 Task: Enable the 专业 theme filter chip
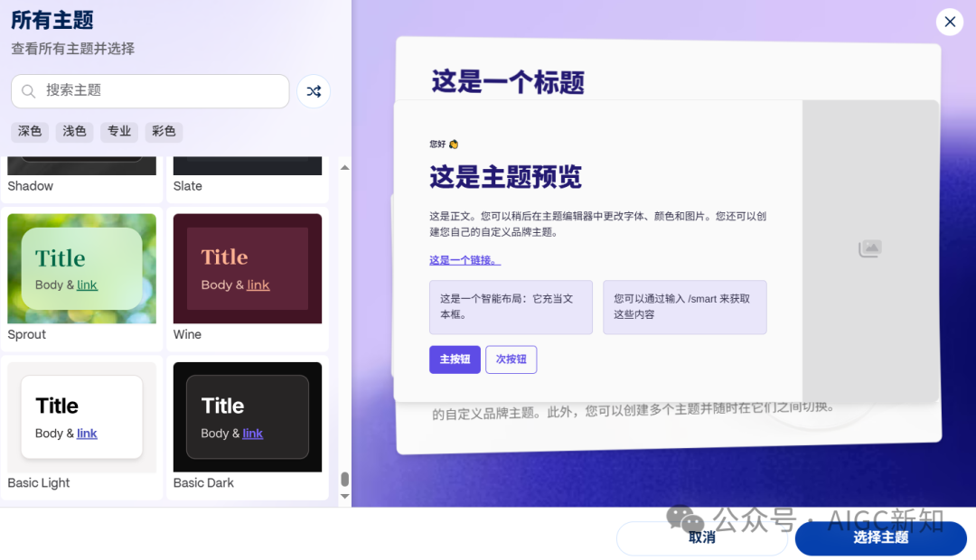[x=118, y=132]
